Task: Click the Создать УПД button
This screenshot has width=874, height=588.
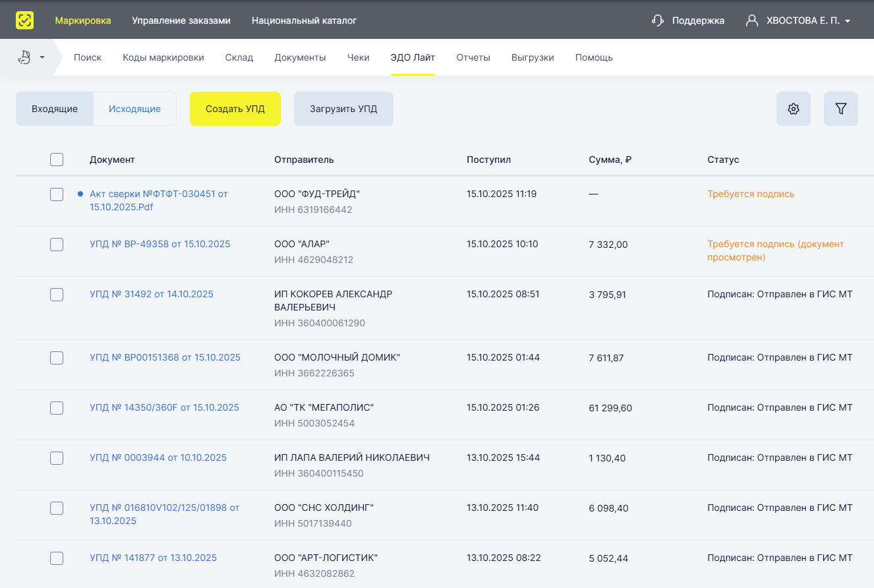Action: click(x=235, y=109)
